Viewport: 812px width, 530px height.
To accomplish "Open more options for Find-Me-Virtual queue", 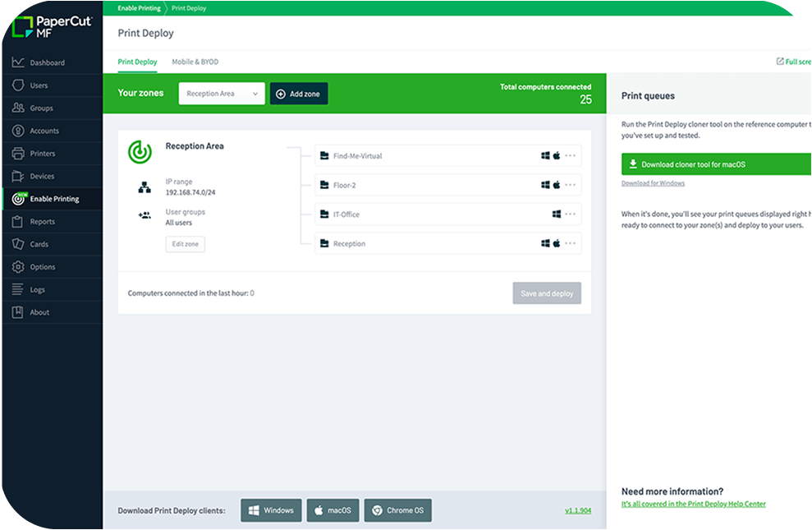I will pyautogui.click(x=570, y=155).
